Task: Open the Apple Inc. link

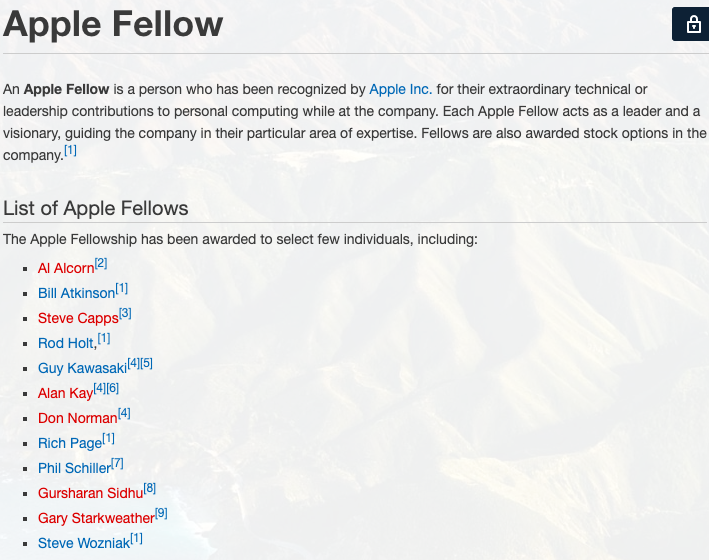Action: pyautogui.click(x=400, y=90)
